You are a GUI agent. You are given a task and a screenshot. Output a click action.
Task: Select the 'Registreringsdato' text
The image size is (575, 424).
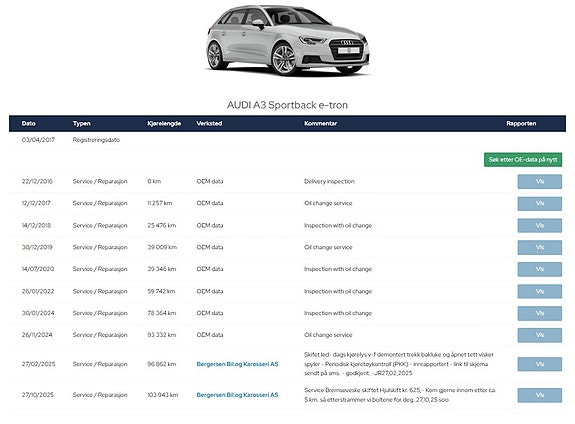96,140
